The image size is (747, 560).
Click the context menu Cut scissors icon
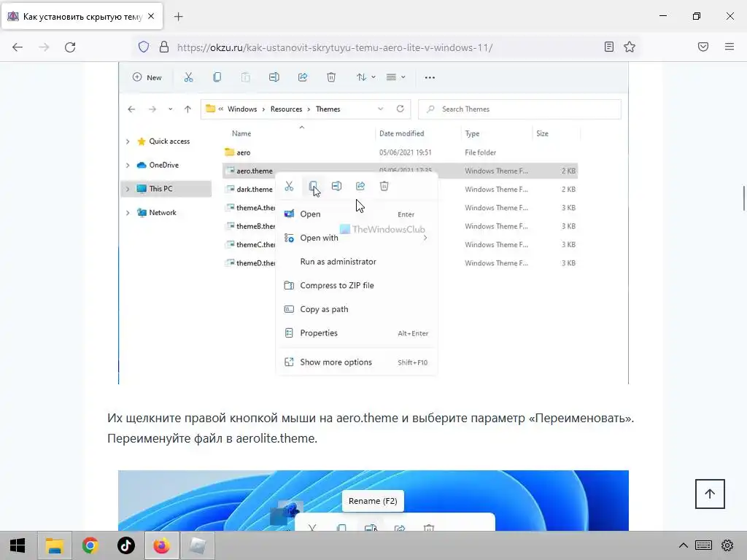coord(289,186)
